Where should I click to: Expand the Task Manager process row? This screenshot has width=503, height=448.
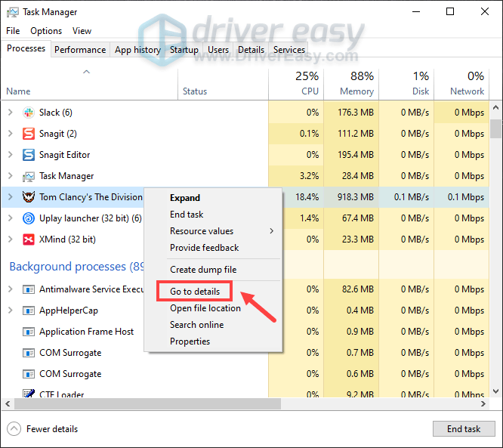click(11, 176)
